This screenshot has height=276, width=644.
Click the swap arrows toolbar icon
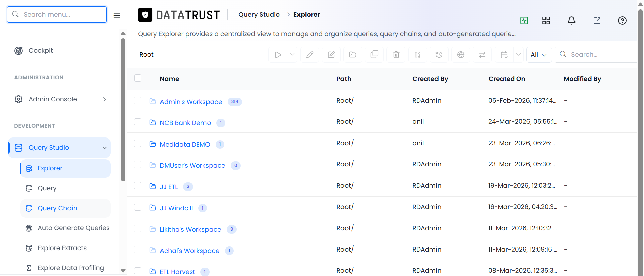tap(482, 55)
